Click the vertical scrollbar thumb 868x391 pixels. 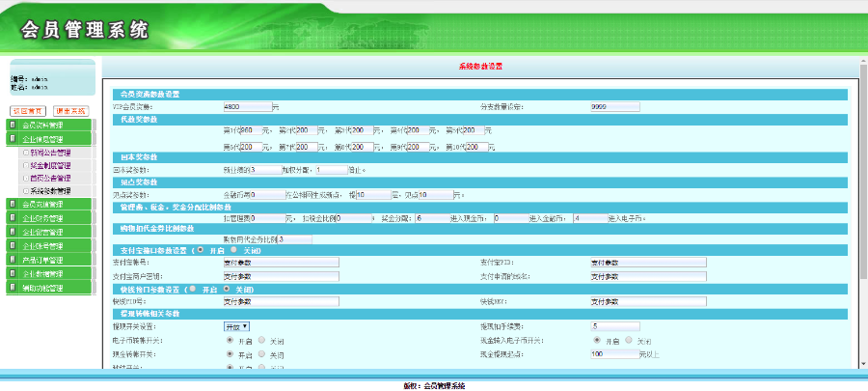pyautogui.click(x=863, y=171)
